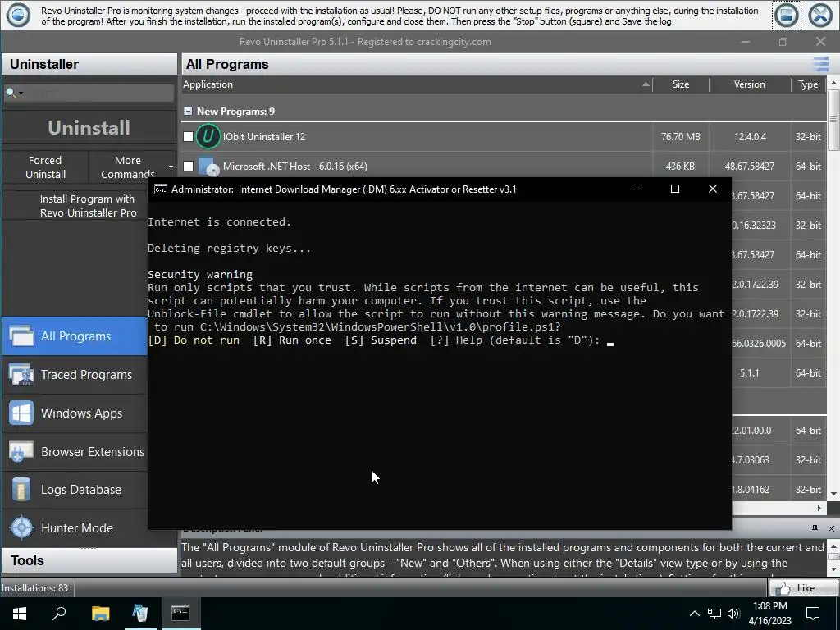The image size is (840, 630).
Task: Switch to Hunter Mode
Action: (75, 527)
